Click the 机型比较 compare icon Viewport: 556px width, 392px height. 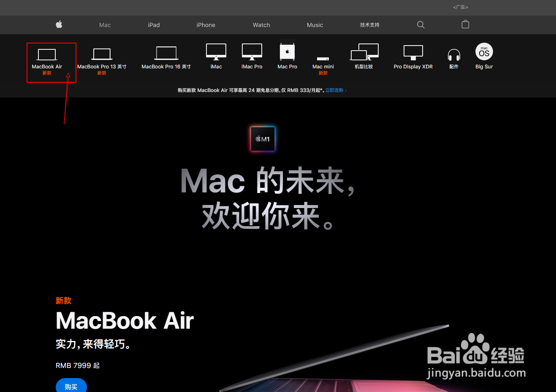point(364,52)
